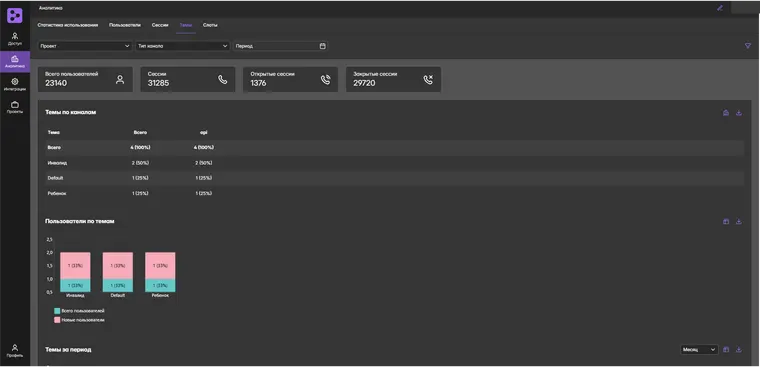This screenshot has height=367, width=760.
Task: Download the Пользователи по темам chart
Action: pyautogui.click(x=739, y=222)
